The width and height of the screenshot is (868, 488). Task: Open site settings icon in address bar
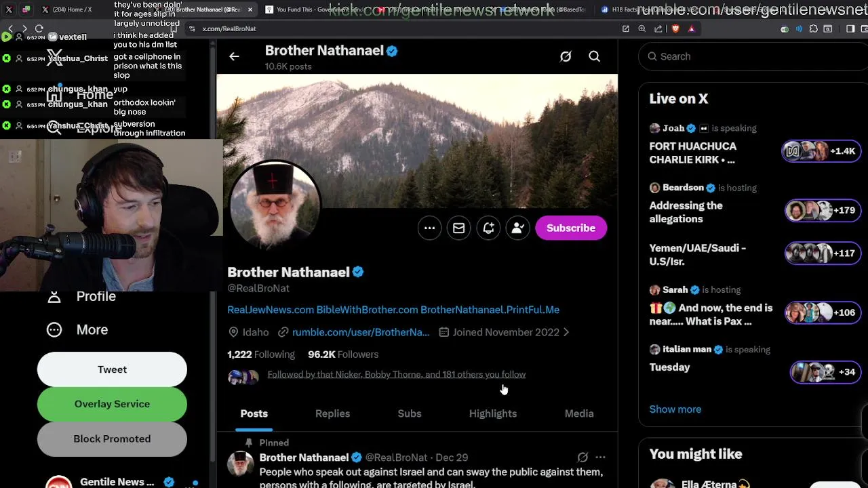(193, 29)
